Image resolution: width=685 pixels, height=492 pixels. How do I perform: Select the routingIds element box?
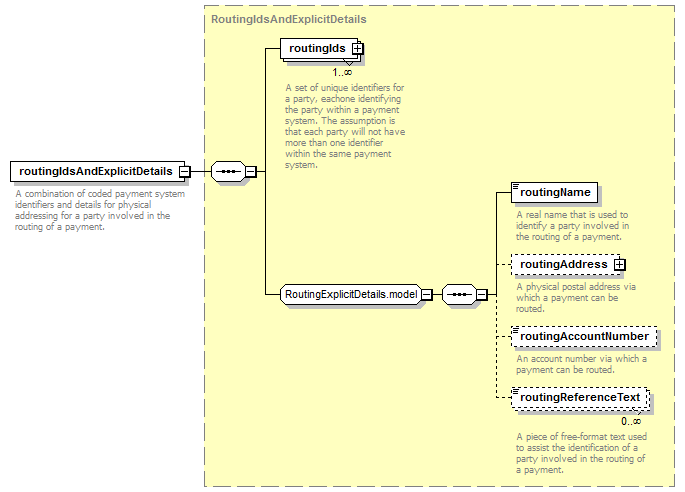[x=319, y=49]
